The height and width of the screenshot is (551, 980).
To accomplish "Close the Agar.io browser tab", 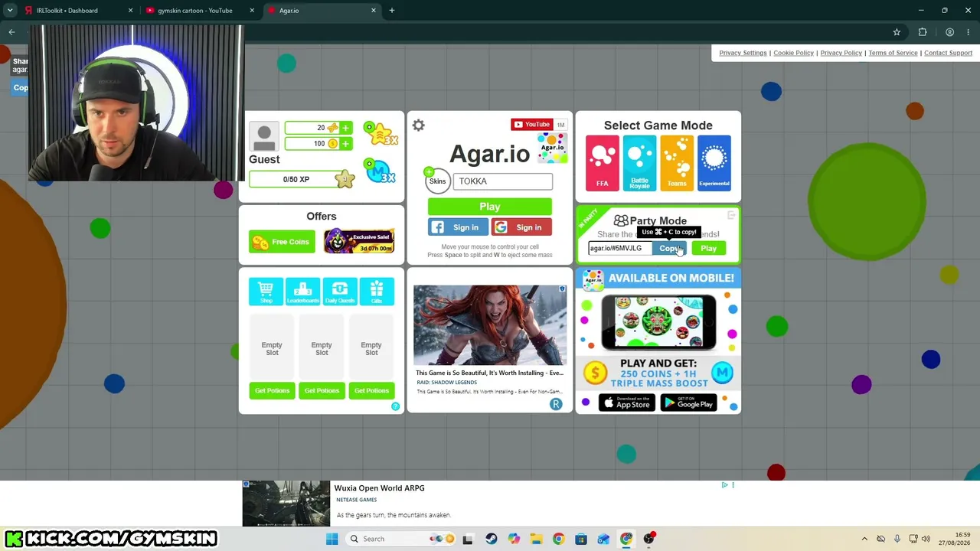I will click(x=374, y=11).
